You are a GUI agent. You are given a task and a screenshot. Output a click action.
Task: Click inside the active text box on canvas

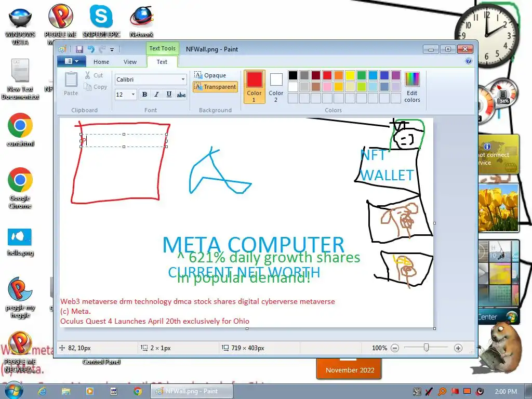pyautogui.click(x=124, y=140)
